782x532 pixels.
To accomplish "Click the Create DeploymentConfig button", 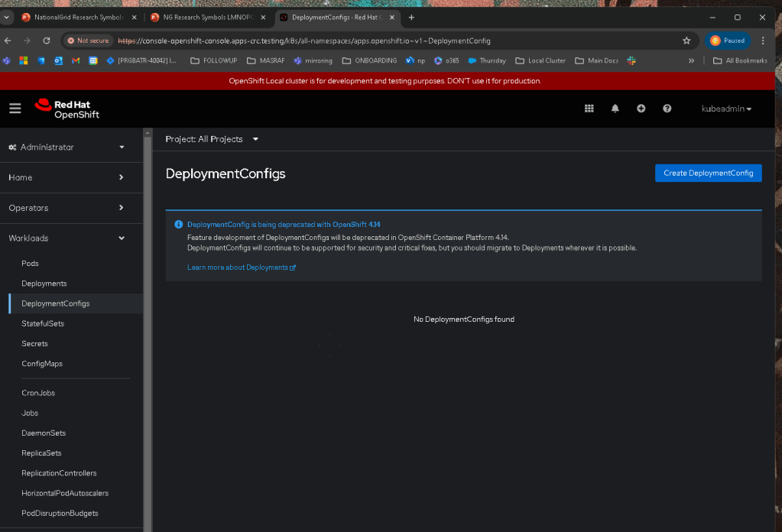I will pyautogui.click(x=708, y=173).
